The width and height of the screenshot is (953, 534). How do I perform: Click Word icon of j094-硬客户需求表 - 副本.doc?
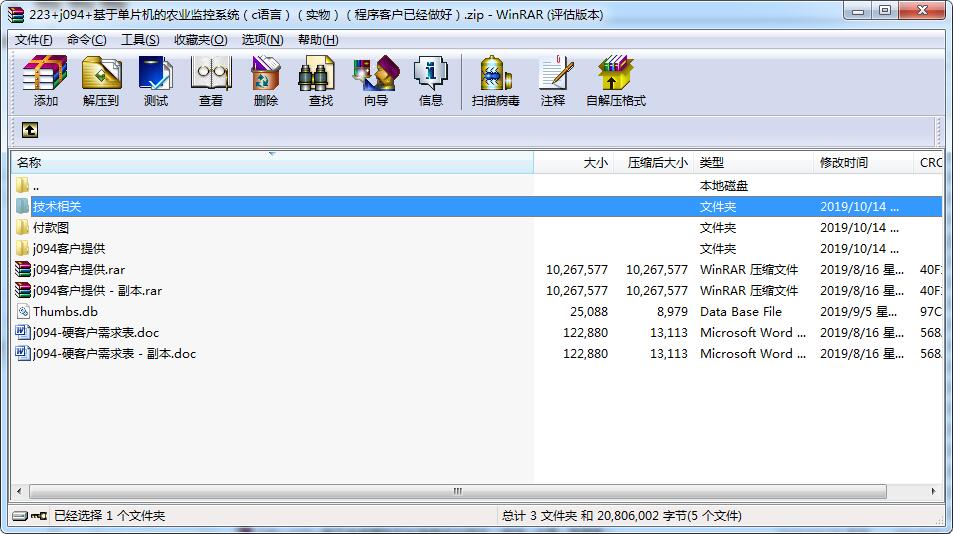[x=23, y=354]
